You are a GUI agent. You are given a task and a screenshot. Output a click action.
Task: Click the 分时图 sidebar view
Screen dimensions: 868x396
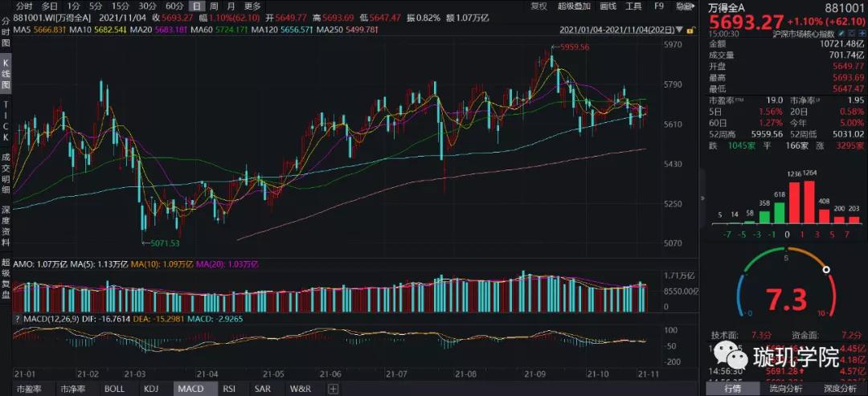point(6,31)
